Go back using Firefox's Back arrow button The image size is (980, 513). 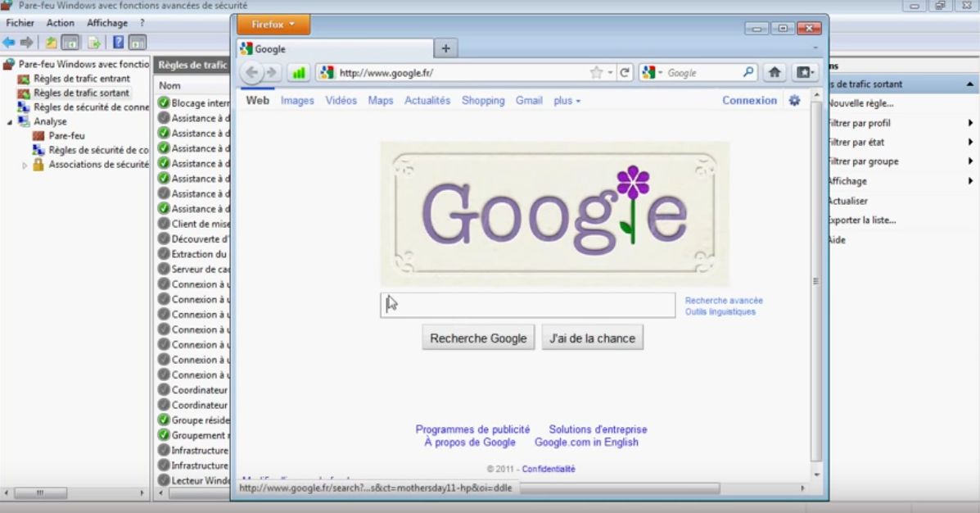(252, 73)
